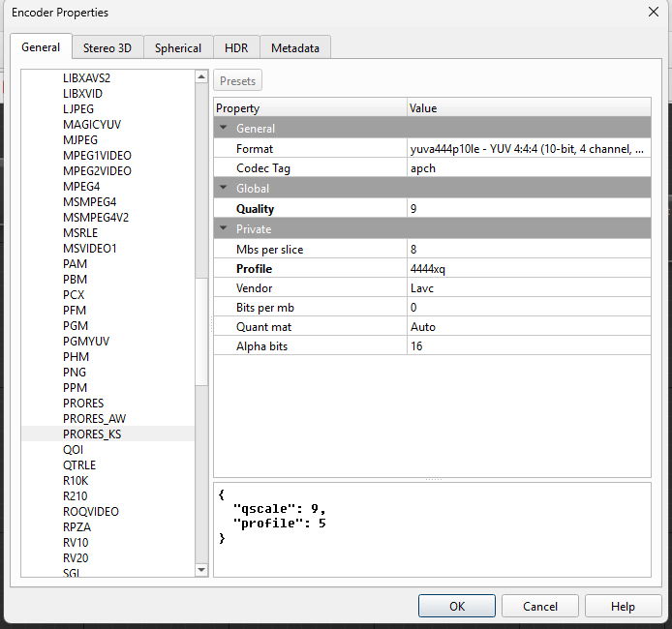Select the R210 encoder
Image resolution: width=672 pixels, height=629 pixels.
pos(75,495)
